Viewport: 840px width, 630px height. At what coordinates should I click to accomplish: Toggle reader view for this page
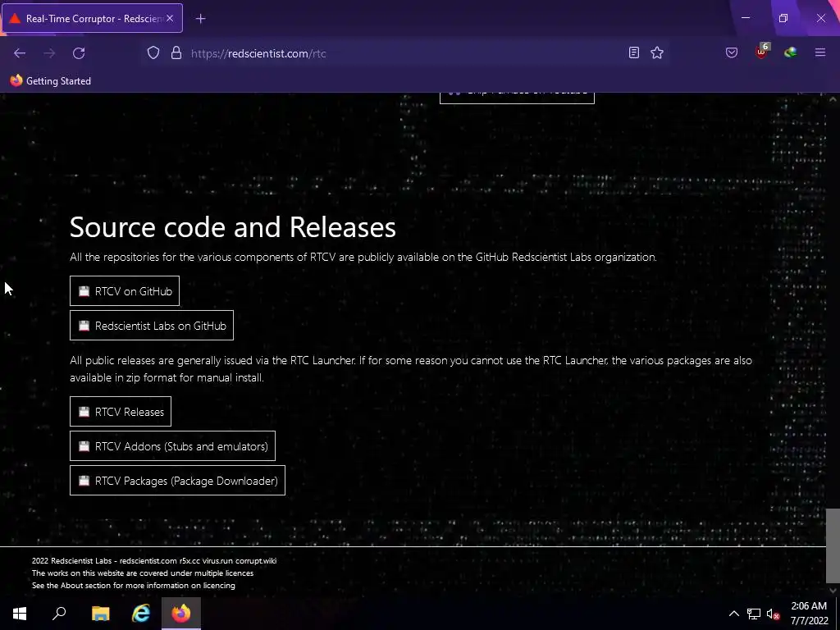[x=634, y=52]
